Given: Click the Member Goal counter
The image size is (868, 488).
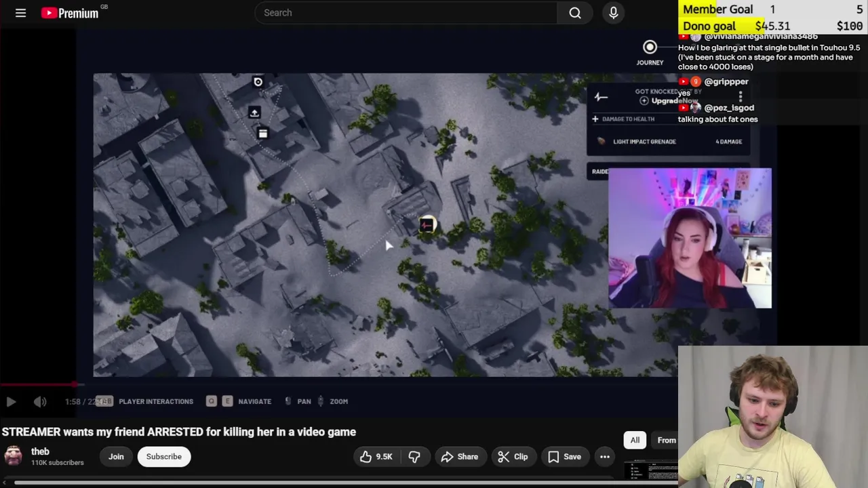Looking at the screenshot, I should coord(772,9).
